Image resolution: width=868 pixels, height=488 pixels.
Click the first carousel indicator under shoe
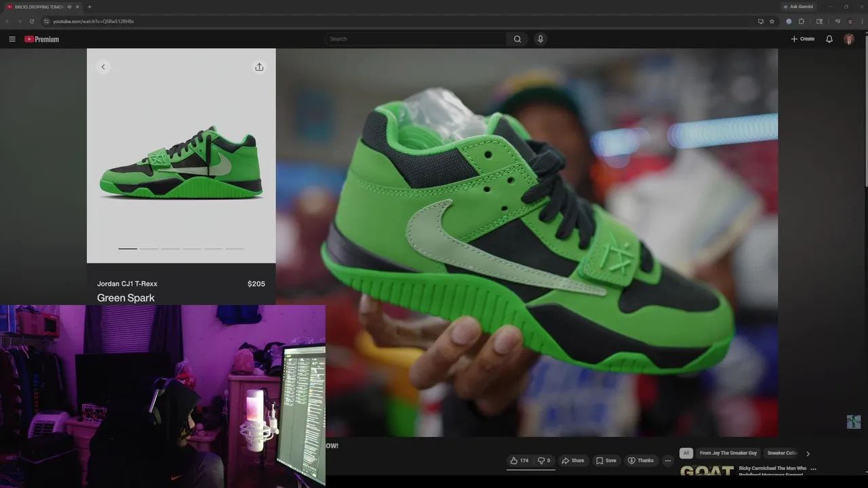[x=127, y=249]
